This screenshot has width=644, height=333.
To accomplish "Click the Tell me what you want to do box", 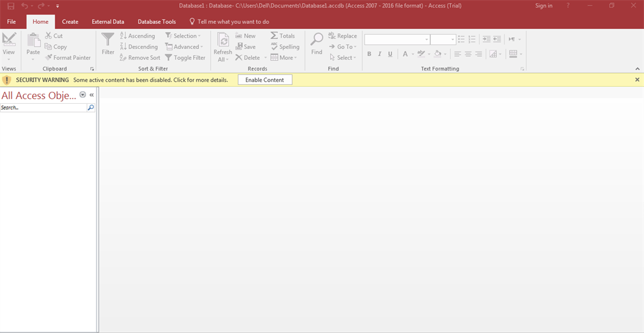I will pos(229,22).
